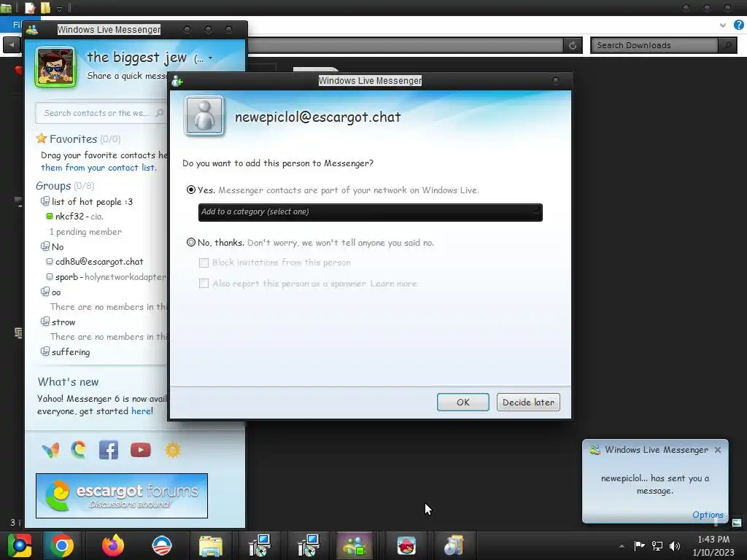The image size is (747, 560).
Task: Click the Action Center flag icon
Action: point(639,545)
